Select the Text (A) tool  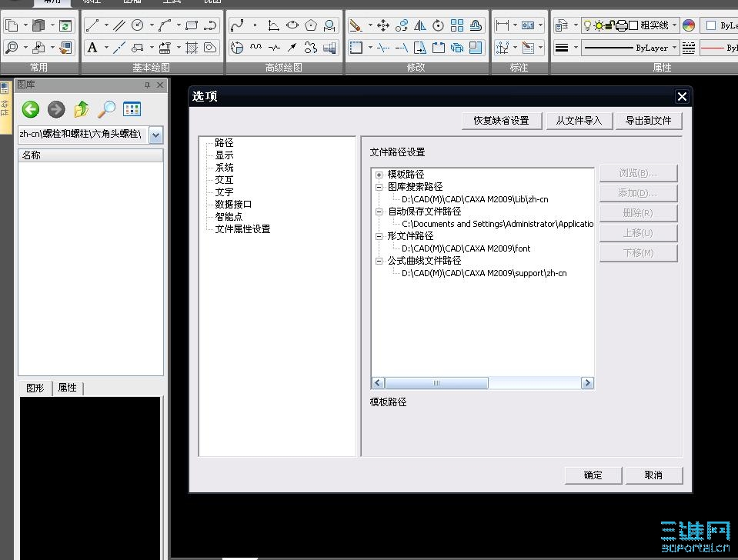pyautogui.click(x=92, y=48)
